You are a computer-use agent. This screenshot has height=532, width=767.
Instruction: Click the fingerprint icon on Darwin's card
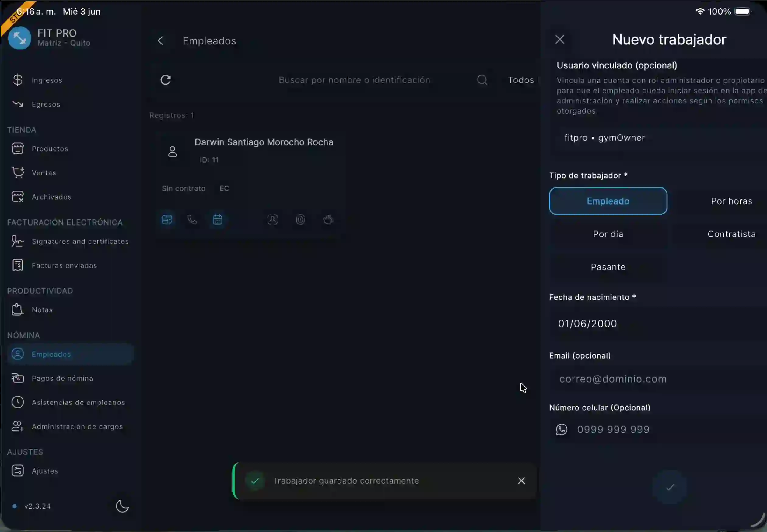pos(301,220)
